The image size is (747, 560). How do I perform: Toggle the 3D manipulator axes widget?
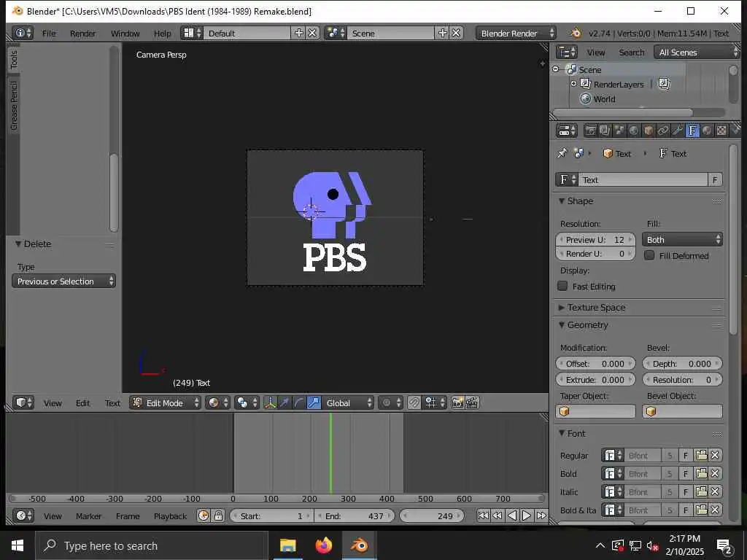click(270, 402)
